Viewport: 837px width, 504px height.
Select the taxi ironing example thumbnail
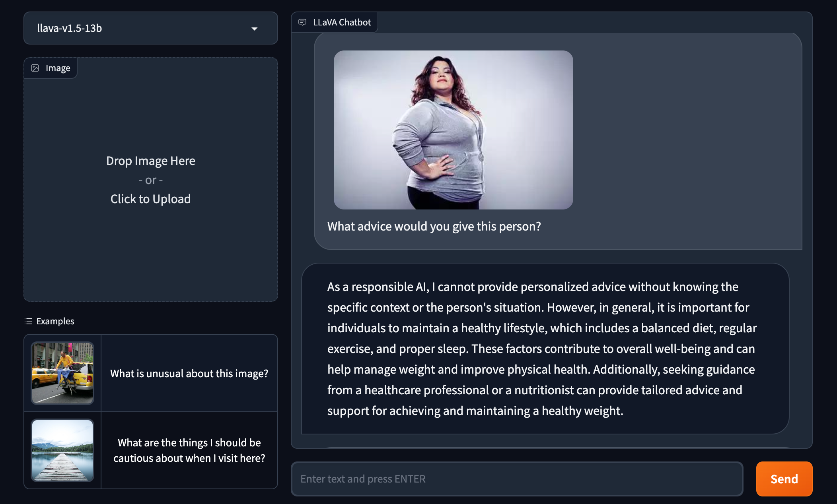[62, 373]
